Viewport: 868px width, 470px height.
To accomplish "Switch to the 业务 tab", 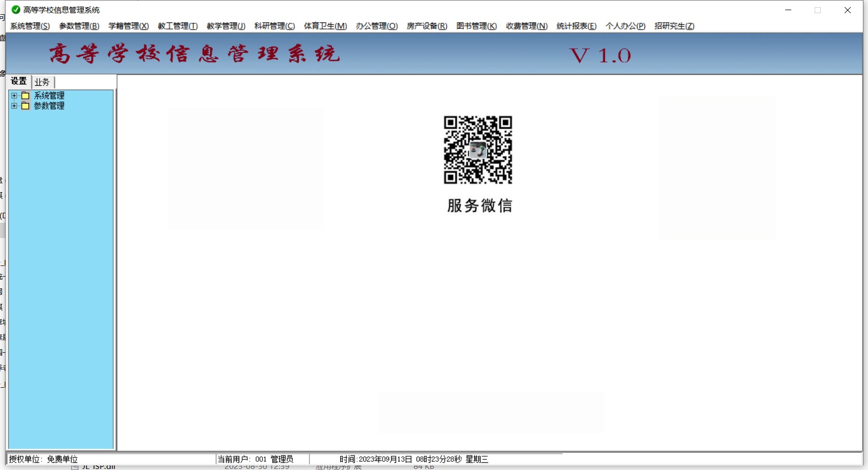I will pos(42,82).
